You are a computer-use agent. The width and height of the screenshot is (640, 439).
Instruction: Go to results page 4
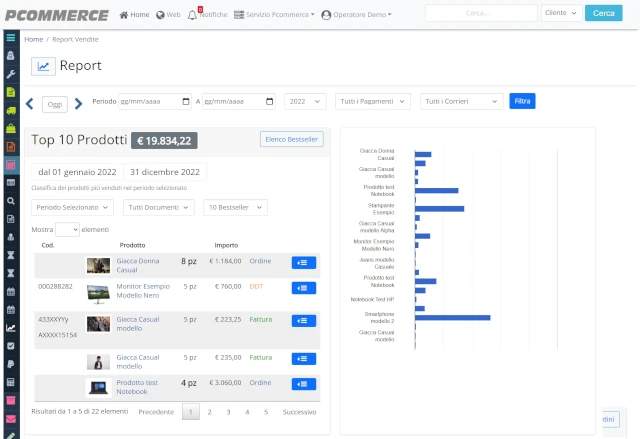[x=247, y=412]
